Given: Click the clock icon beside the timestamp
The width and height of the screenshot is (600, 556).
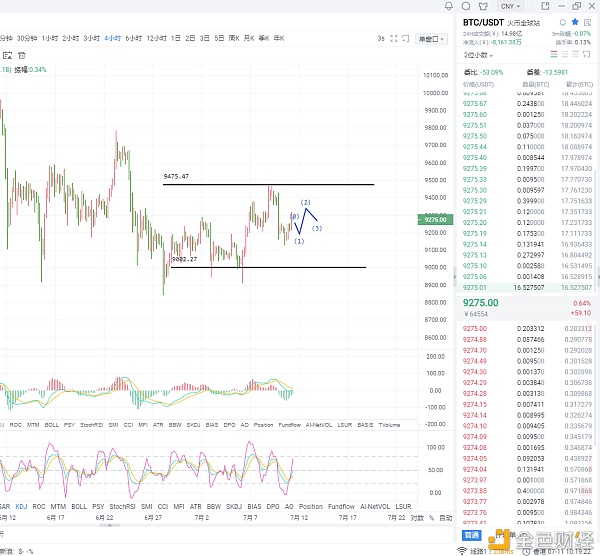Looking at the screenshot, I should click(x=527, y=551).
